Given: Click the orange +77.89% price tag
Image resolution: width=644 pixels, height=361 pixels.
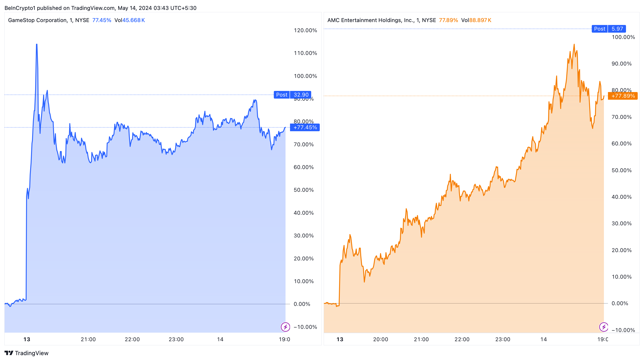Looking at the screenshot, I should pos(623,96).
